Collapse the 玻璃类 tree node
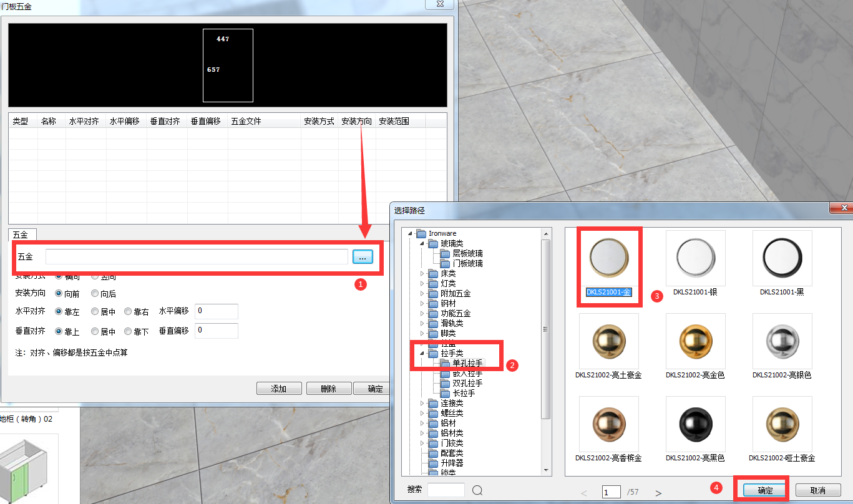 [x=422, y=244]
